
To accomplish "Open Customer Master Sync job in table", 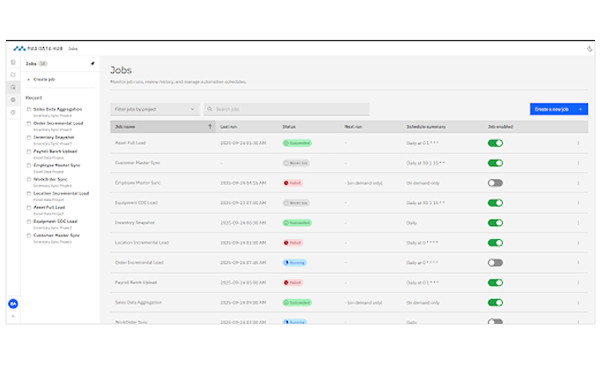I will pyautogui.click(x=137, y=163).
